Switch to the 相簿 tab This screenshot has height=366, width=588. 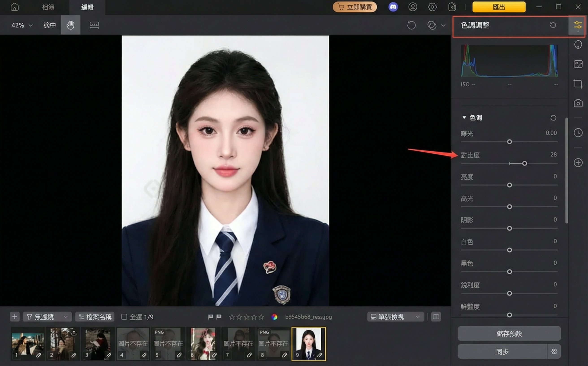coord(48,7)
